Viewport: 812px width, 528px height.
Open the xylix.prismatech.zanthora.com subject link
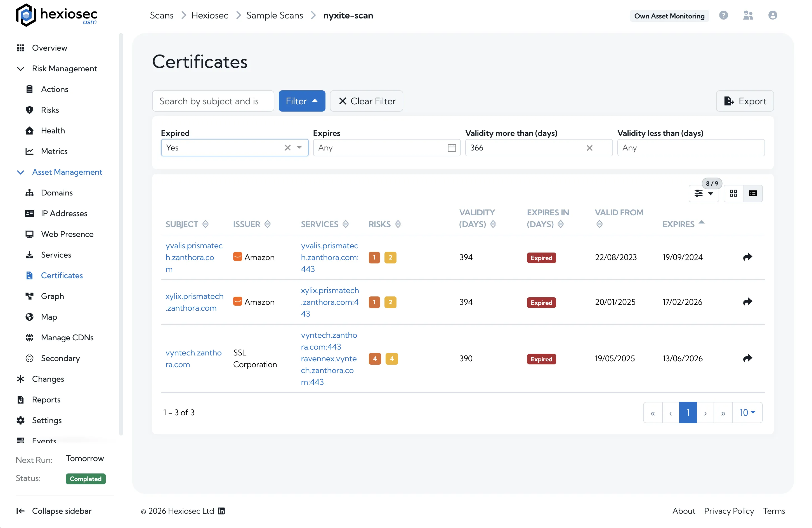[194, 302]
